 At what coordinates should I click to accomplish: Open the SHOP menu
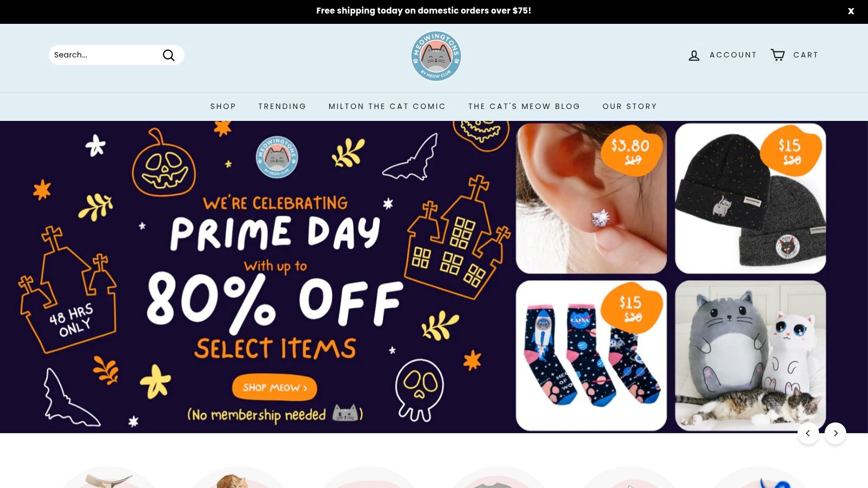coord(223,106)
